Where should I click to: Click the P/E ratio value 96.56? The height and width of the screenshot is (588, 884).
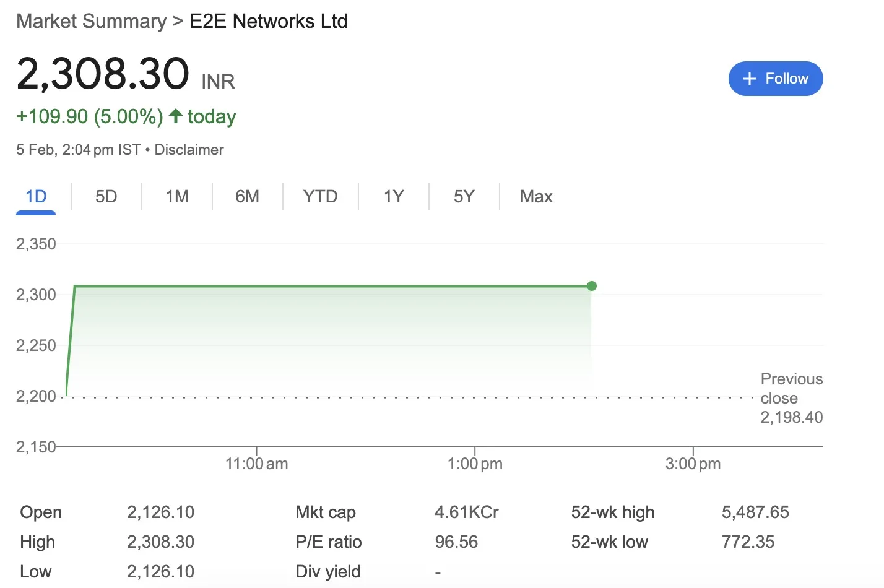(456, 542)
